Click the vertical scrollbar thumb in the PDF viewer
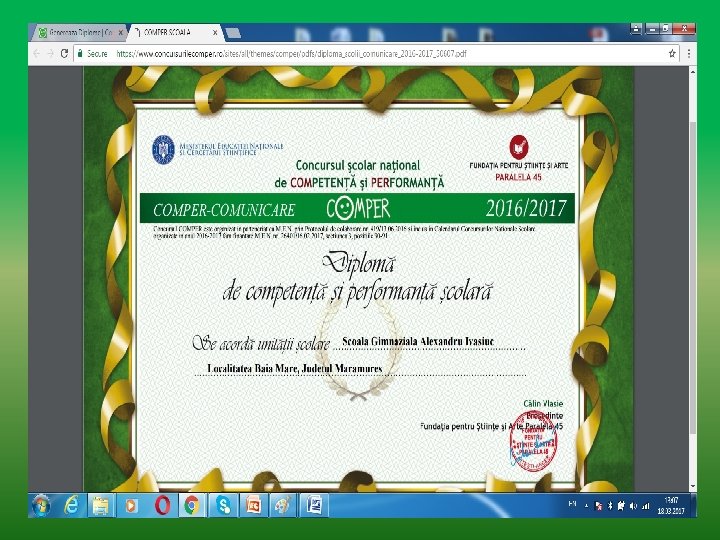 click(692, 278)
